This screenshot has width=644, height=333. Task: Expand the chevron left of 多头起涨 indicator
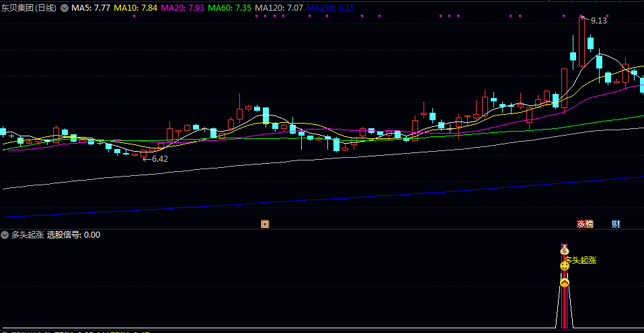coord(5,235)
